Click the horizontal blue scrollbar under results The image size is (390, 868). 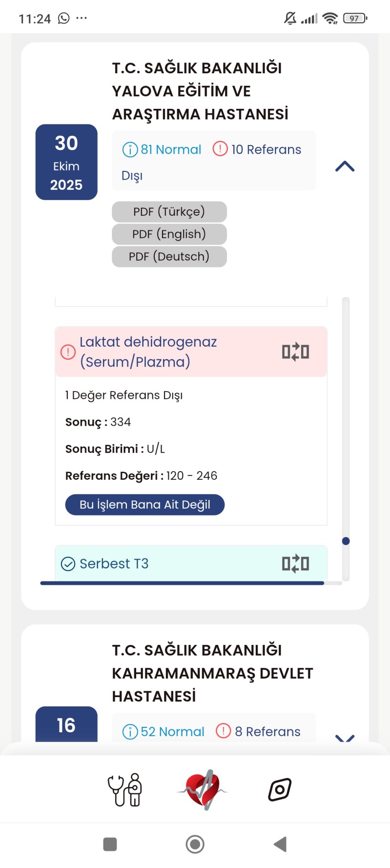click(182, 583)
